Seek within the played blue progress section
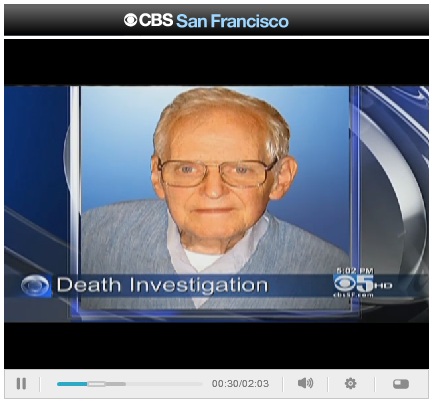 click(72, 384)
